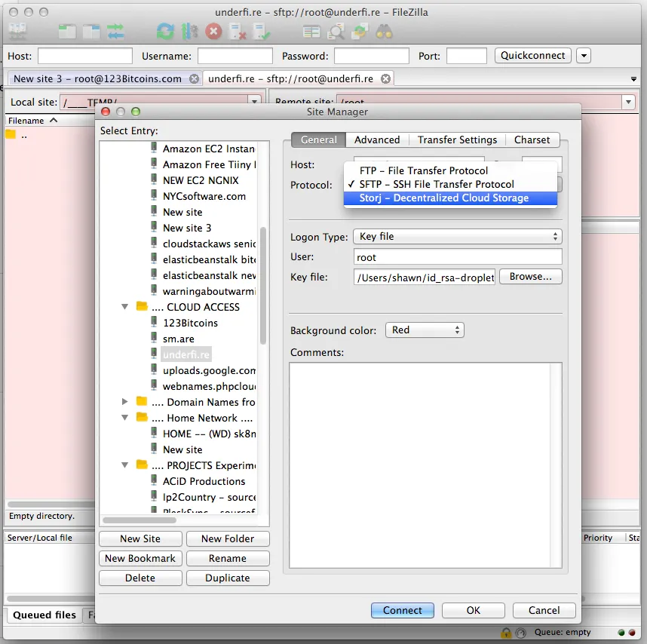Cancel the Site Manager dialog
Image resolution: width=647 pixels, height=644 pixels.
click(x=544, y=610)
